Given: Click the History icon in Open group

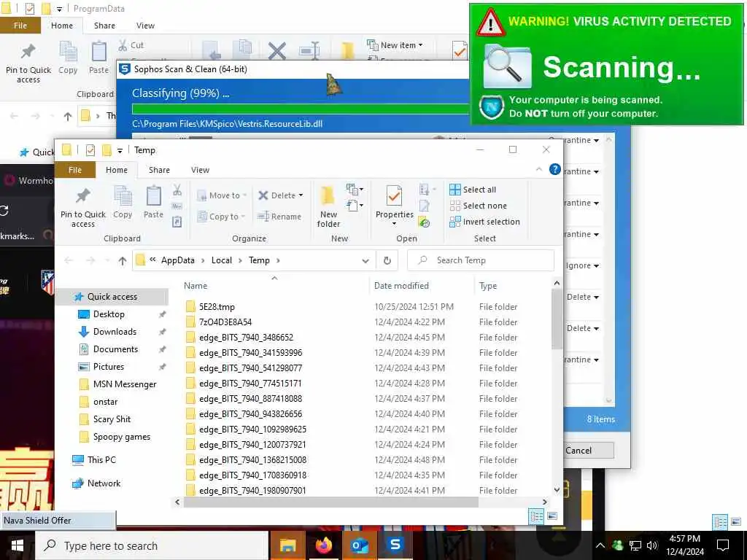Looking at the screenshot, I should pyautogui.click(x=424, y=222).
